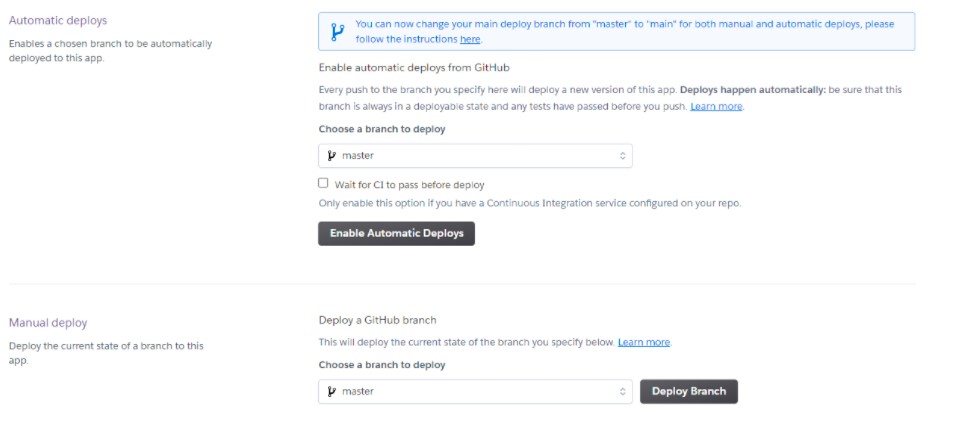Click the blue notification banner about the main branch
This screenshot has width=958, height=437.
click(x=616, y=31)
